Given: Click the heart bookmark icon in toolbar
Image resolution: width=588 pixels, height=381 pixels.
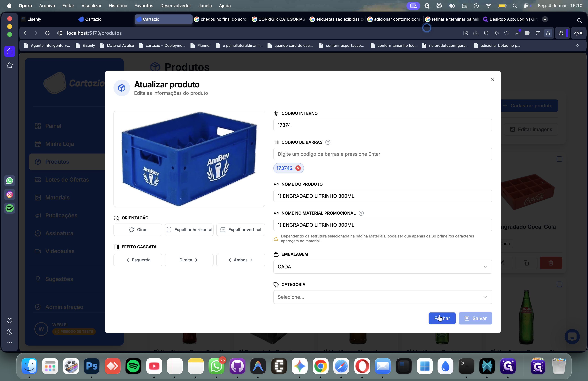Looking at the screenshot, I should 507,33.
